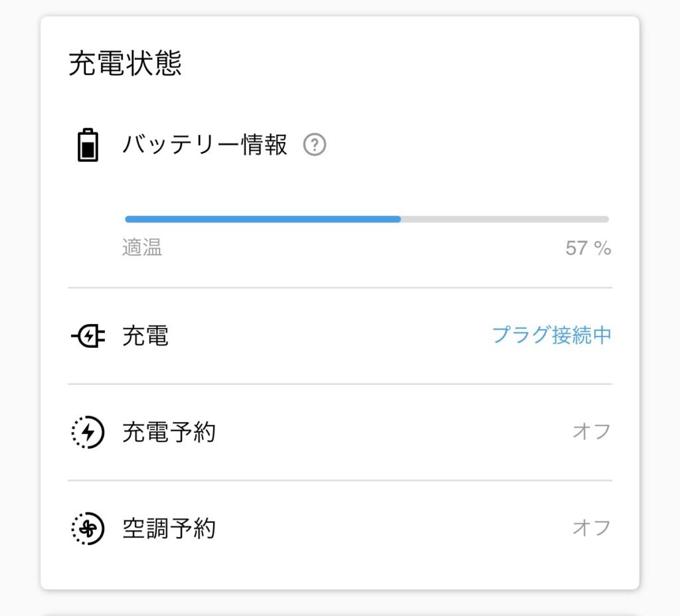Viewport: 680px width, 616px height.
Task: Click the charging plug icon
Action: pos(88,337)
